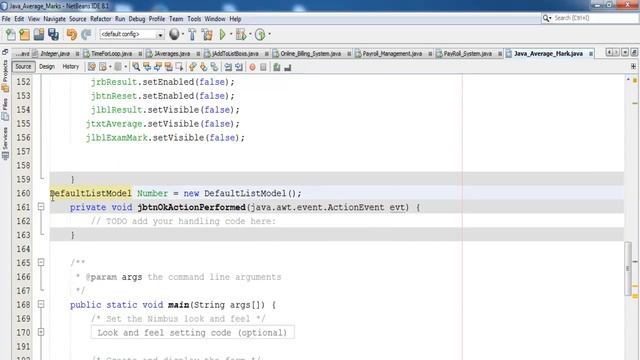Open the Debug menu

click(x=137, y=19)
